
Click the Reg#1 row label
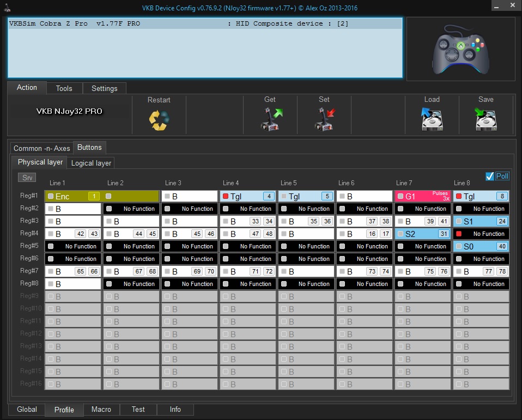[29, 196]
